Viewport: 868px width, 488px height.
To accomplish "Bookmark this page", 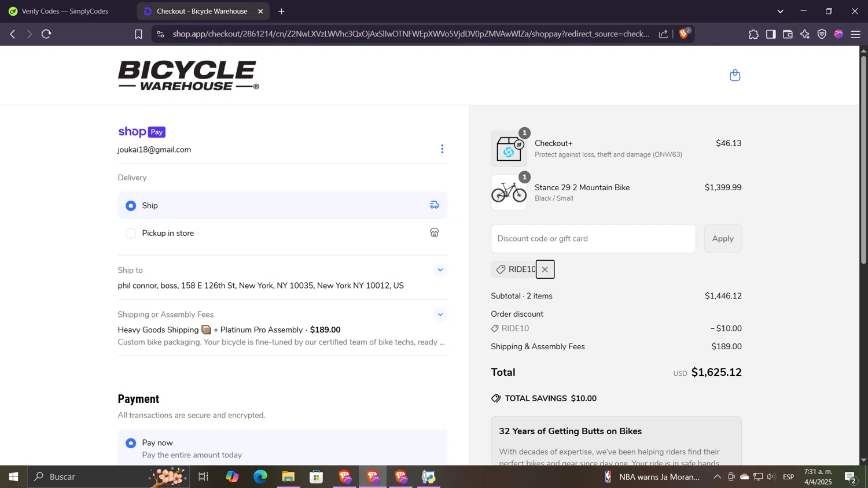I will pos(138,34).
